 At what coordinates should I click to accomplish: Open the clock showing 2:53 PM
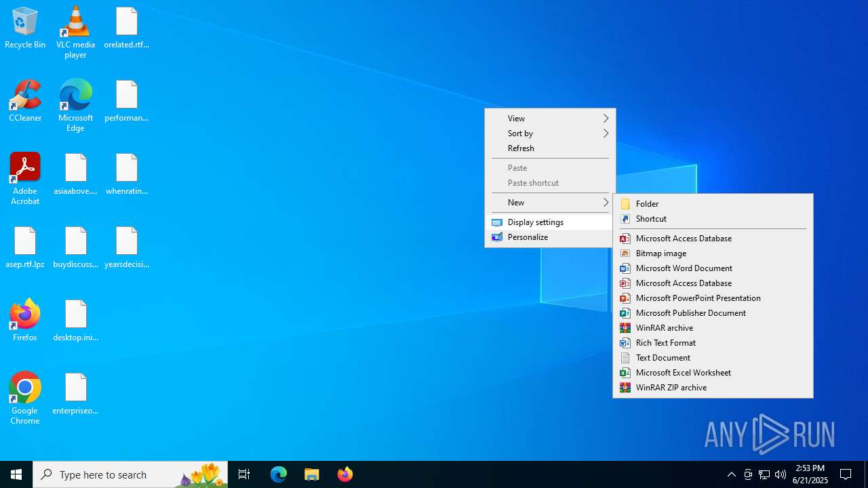click(x=810, y=474)
